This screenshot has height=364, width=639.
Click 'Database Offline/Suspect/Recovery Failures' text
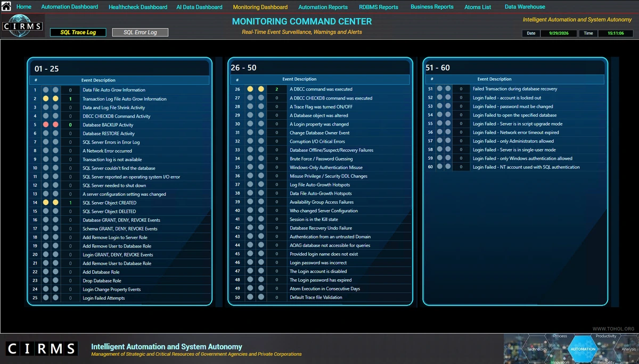coord(332,150)
